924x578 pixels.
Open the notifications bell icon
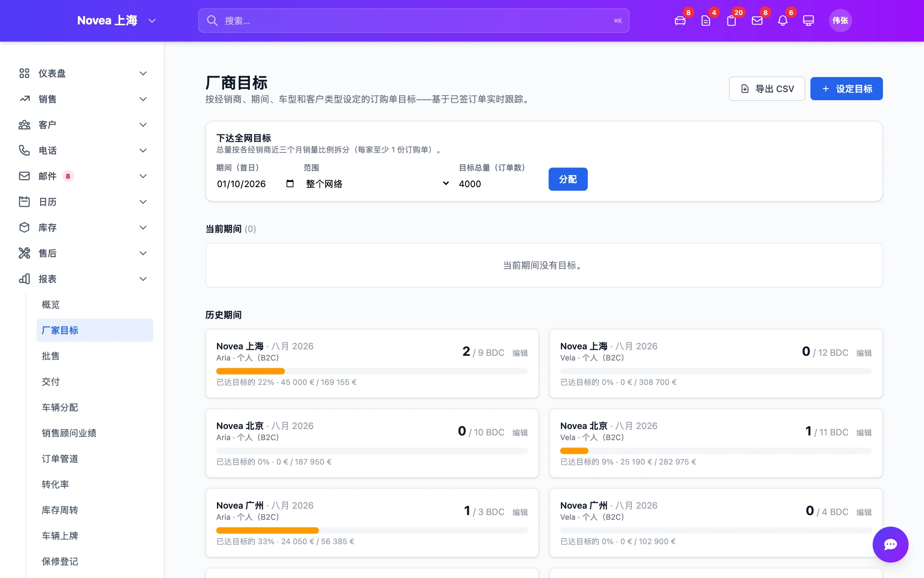782,21
